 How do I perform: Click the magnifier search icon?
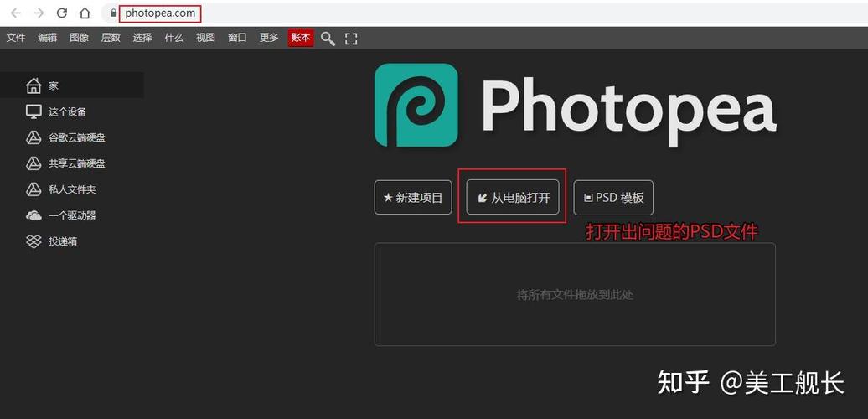pos(328,39)
